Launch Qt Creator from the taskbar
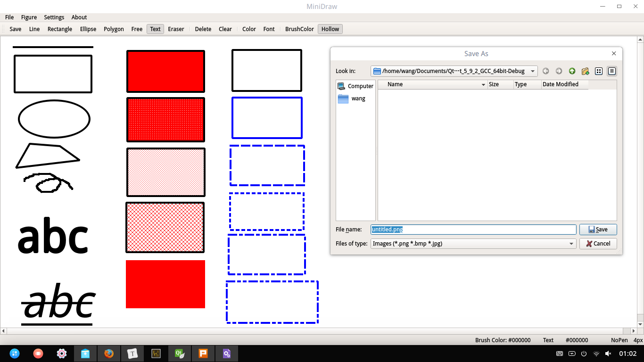 (x=180, y=353)
